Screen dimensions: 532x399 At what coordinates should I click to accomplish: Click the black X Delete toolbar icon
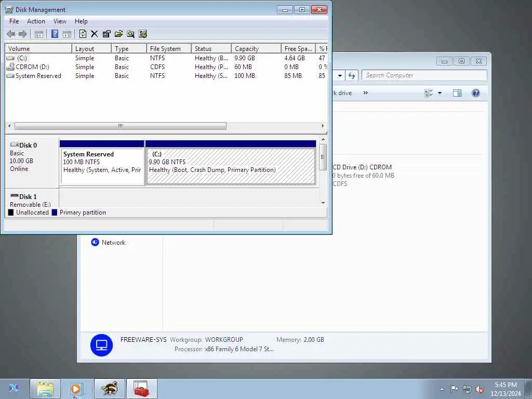(x=95, y=34)
